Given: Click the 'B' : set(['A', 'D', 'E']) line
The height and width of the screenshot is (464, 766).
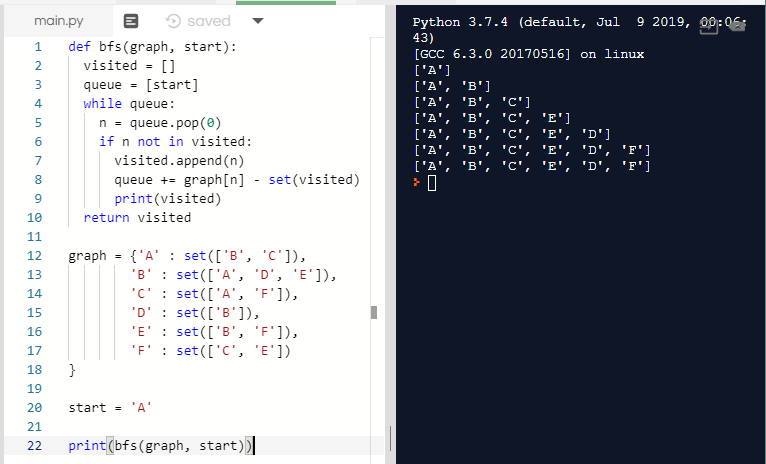Looking at the screenshot, I should pos(233,275).
